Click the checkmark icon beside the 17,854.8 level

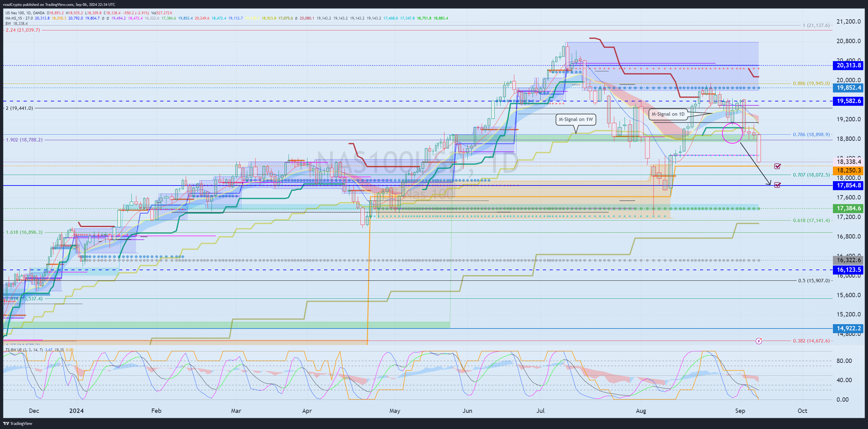pos(777,185)
